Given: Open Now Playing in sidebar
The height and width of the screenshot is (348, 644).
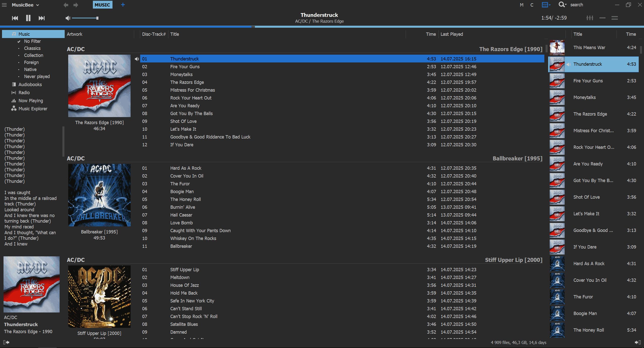Looking at the screenshot, I should 30,100.
